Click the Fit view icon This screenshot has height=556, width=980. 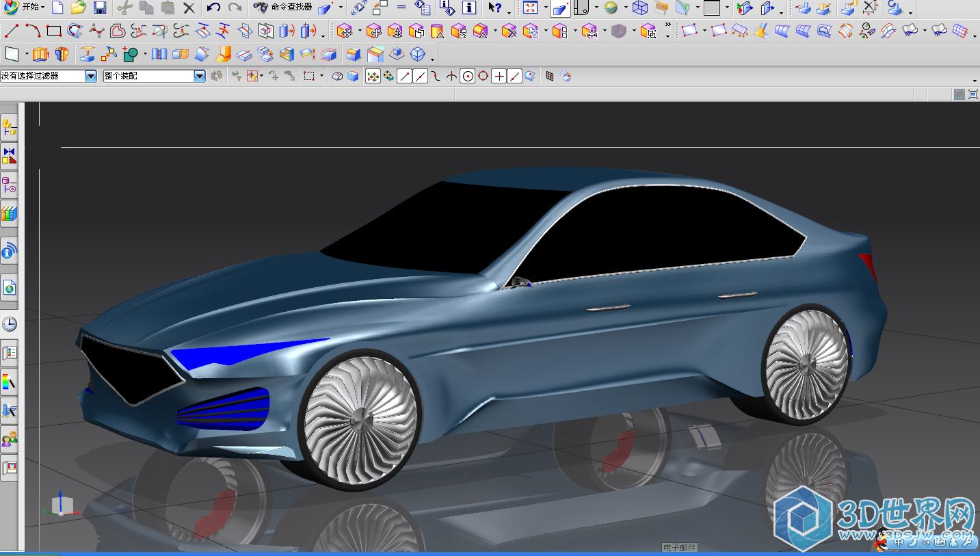point(531,8)
